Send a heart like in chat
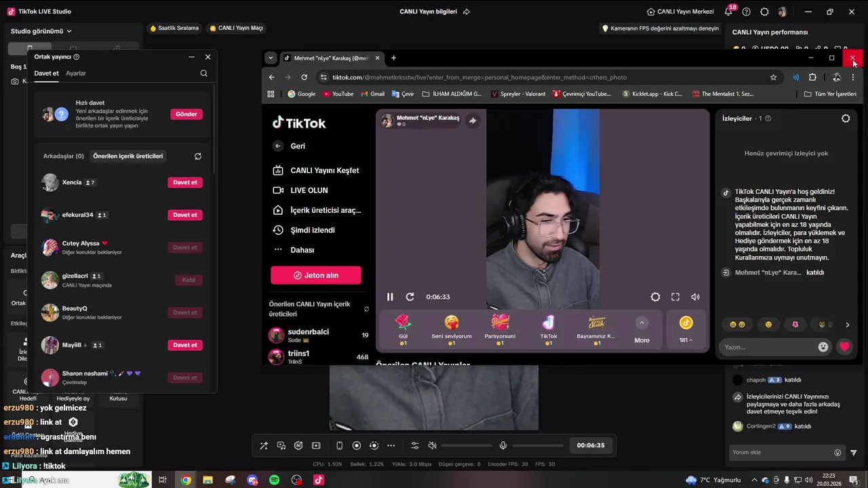 [x=844, y=347]
